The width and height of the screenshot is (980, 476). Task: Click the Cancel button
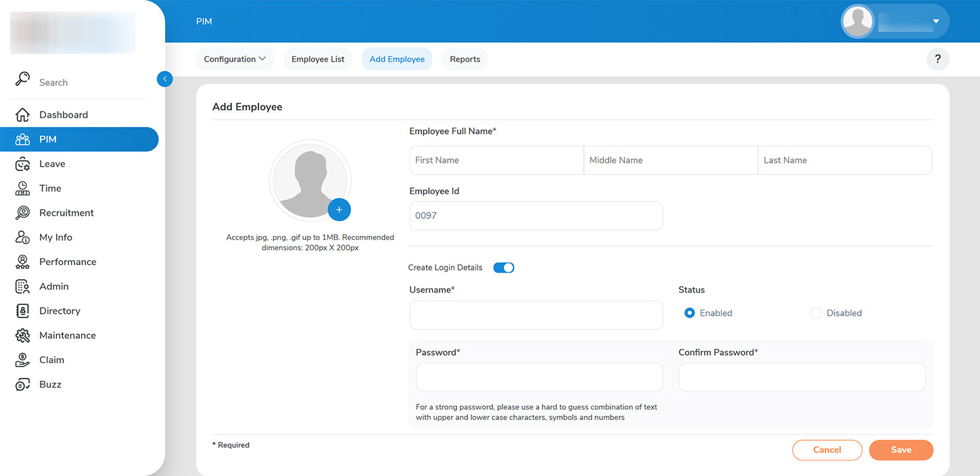[x=826, y=450]
